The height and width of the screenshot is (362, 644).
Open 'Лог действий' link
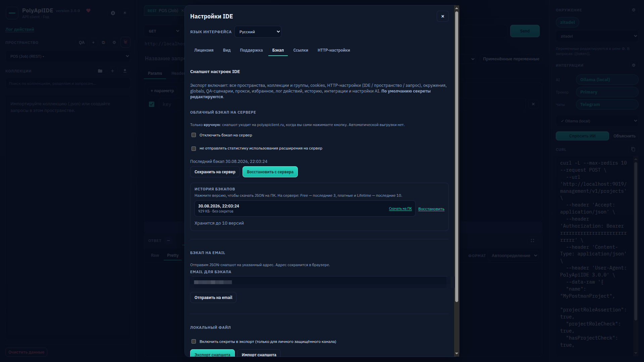pyautogui.click(x=20, y=29)
